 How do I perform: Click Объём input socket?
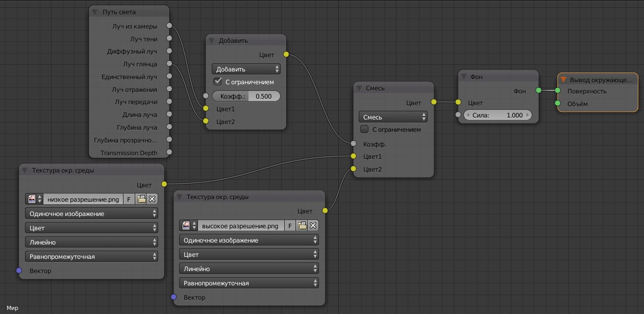557,103
